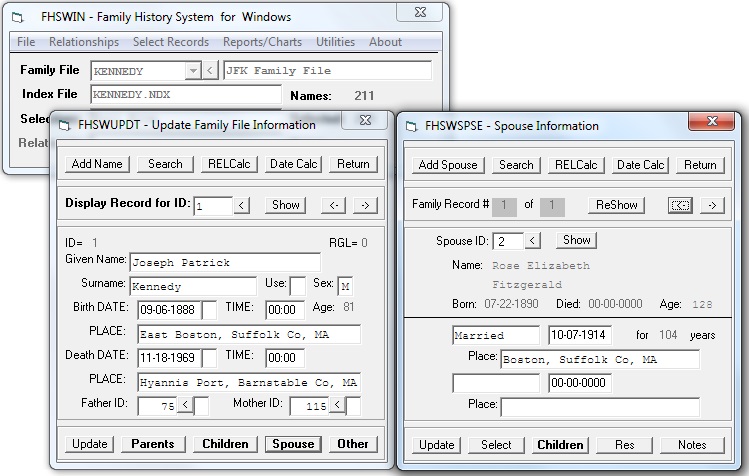Click '<' lookup button beside Father ID
This screenshot has width=749, height=476.
pyautogui.click(x=185, y=405)
